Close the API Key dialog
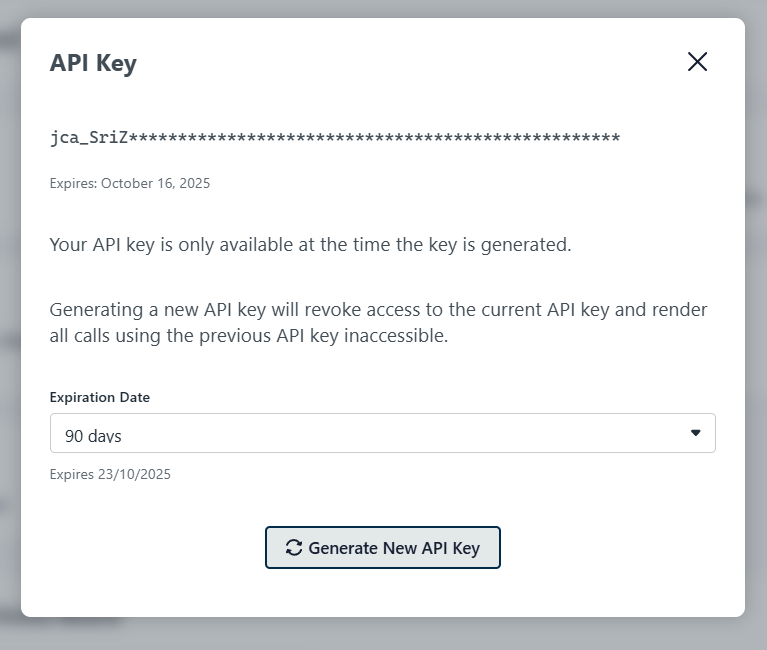767x650 pixels. [x=697, y=62]
